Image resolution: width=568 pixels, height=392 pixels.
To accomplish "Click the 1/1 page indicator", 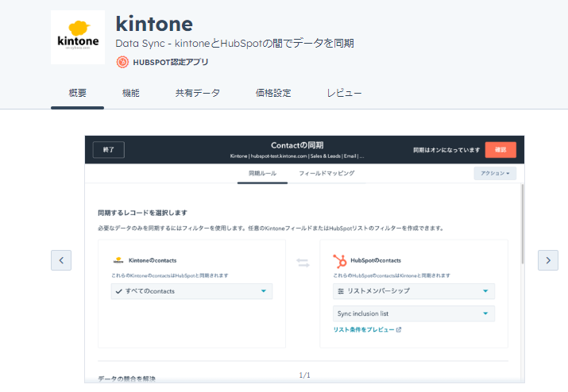I will coord(304,375).
